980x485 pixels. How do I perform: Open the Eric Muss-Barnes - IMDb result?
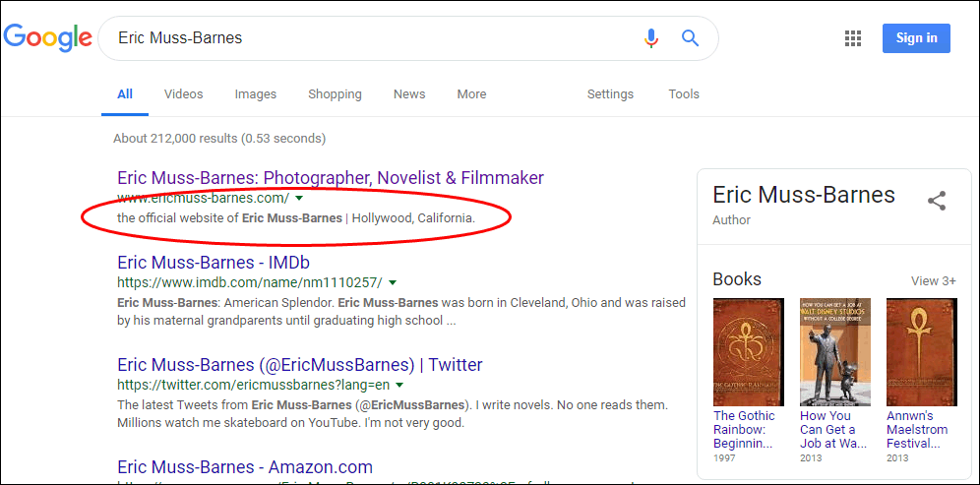[x=214, y=263]
